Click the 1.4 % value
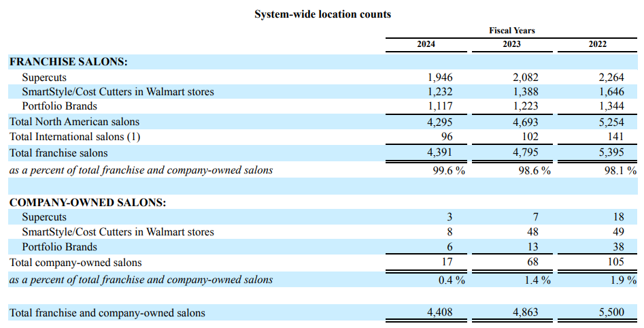This screenshot has height=328, width=644. pyautogui.click(x=538, y=280)
